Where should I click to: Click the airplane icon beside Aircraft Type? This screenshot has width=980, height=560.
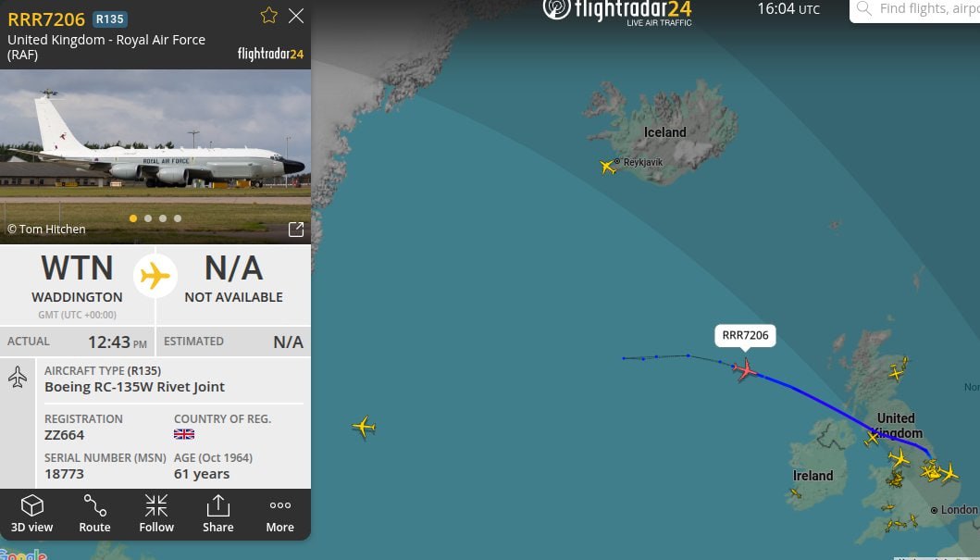click(18, 377)
